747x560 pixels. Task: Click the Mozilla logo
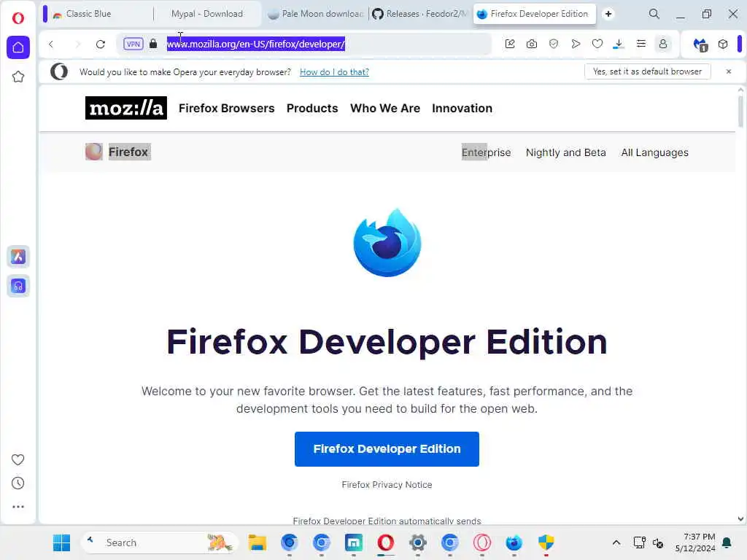point(125,108)
